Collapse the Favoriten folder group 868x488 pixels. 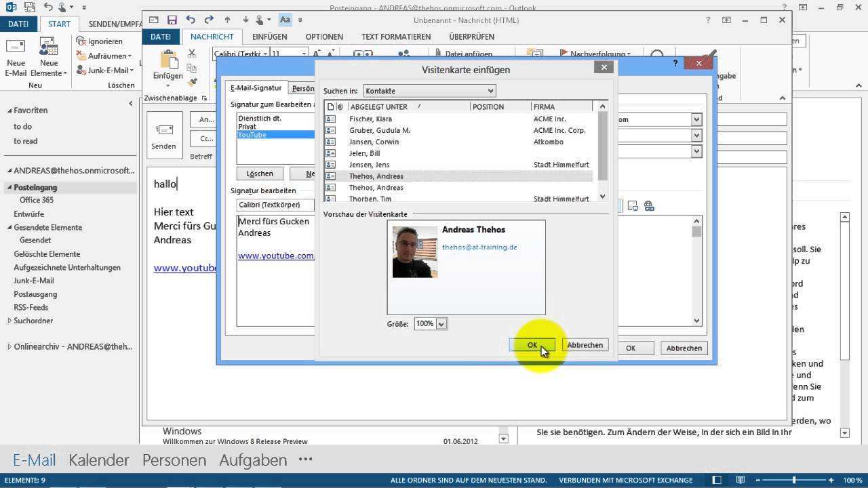coord(10,110)
